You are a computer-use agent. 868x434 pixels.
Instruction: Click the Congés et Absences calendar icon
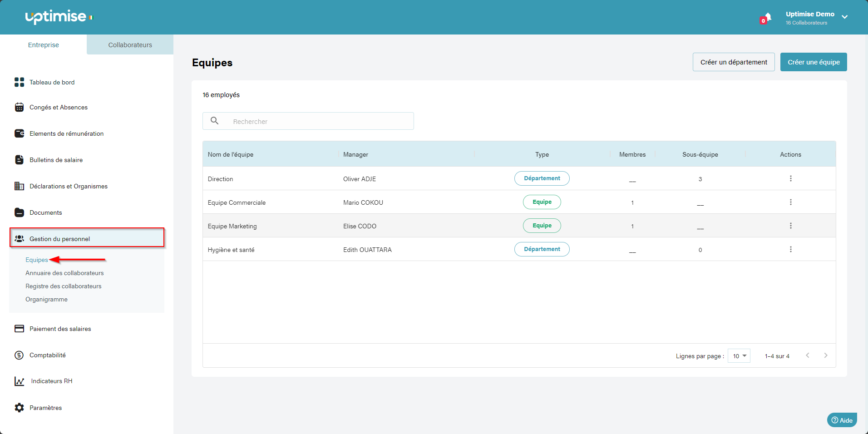tap(19, 107)
